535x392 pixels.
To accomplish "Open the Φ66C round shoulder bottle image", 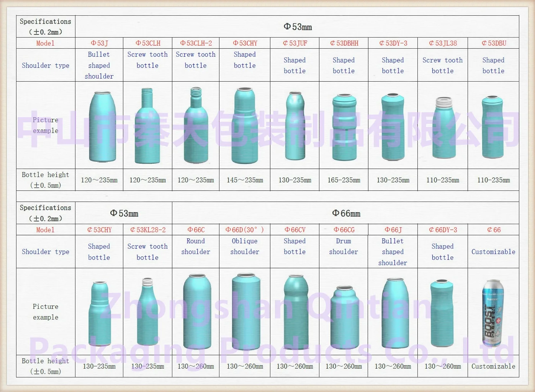I will pos(197,311).
